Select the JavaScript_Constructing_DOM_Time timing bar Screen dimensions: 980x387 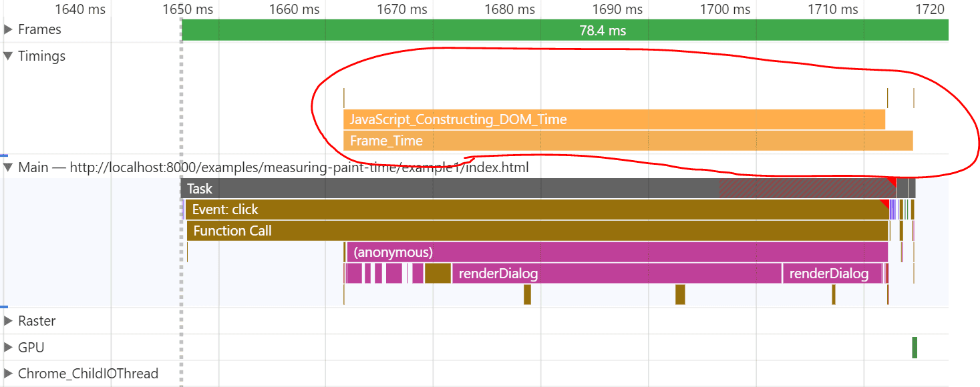coord(601,119)
